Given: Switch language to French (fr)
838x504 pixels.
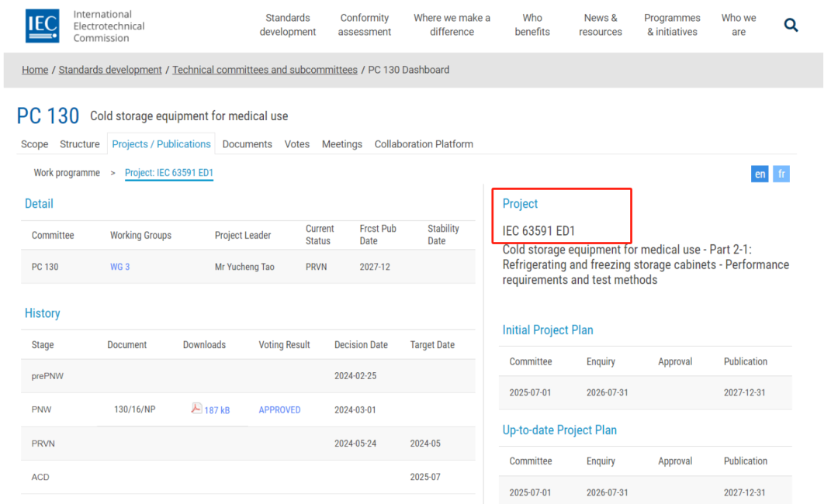Looking at the screenshot, I should click(781, 174).
